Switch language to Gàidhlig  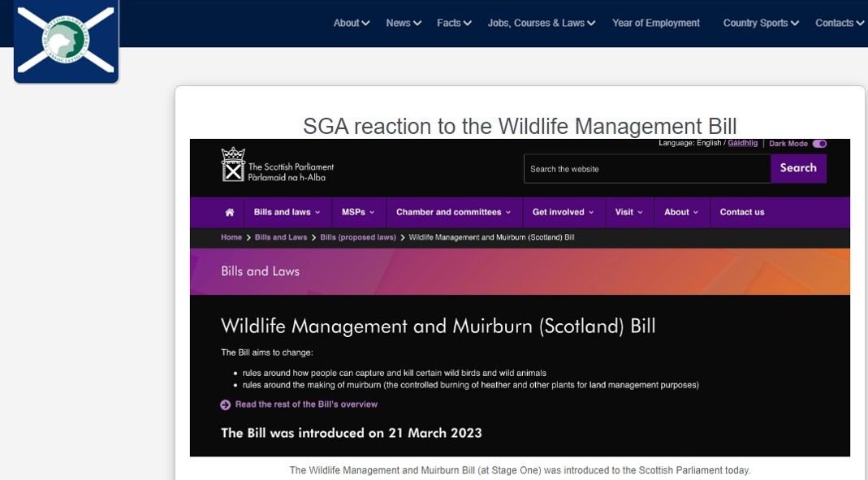click(742, 144)
